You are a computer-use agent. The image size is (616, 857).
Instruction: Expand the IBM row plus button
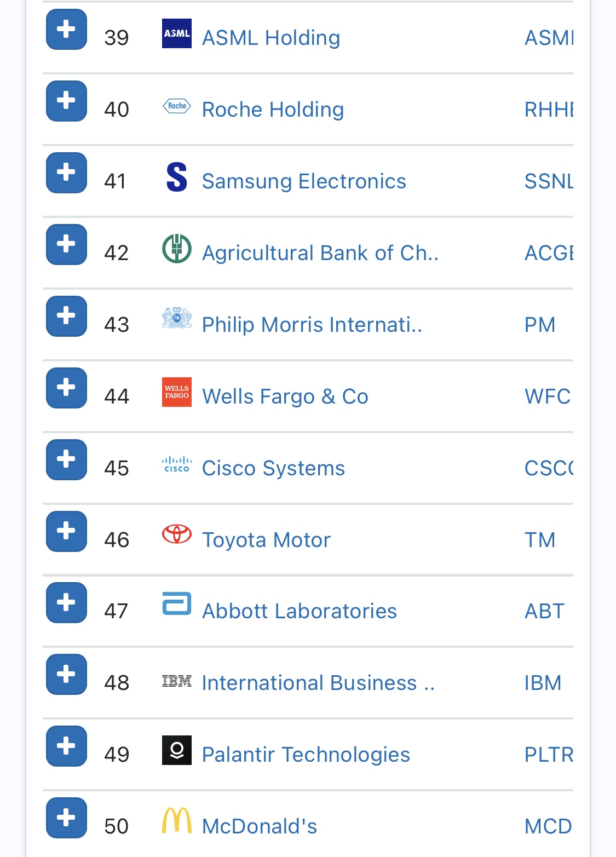[66, 674]
